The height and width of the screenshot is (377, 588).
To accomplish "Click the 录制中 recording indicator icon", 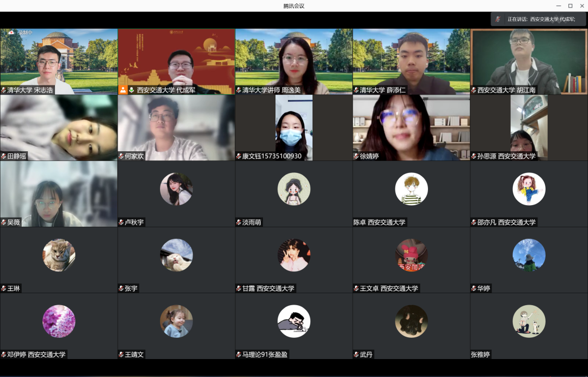I will 11,33.
